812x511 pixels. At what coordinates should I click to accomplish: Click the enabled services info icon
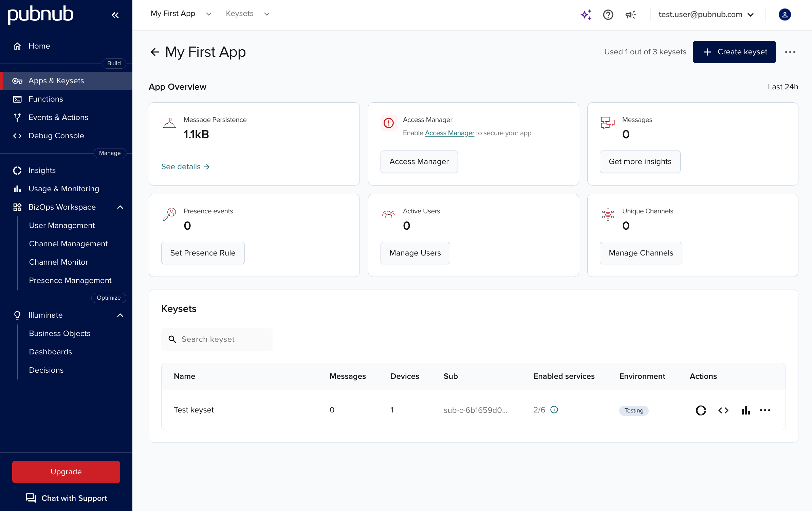click(554, 410)
